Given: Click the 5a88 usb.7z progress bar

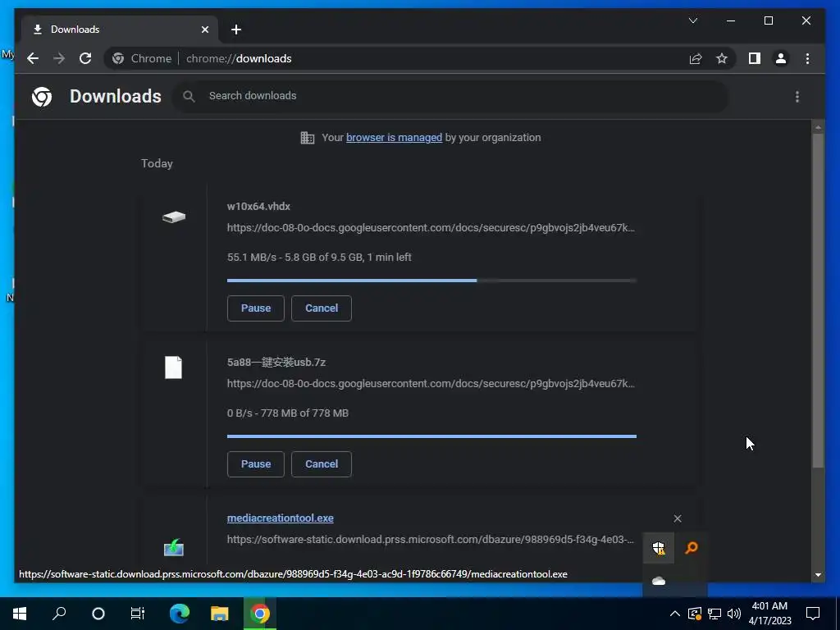Looking at the screenshot, I should 431,436.
